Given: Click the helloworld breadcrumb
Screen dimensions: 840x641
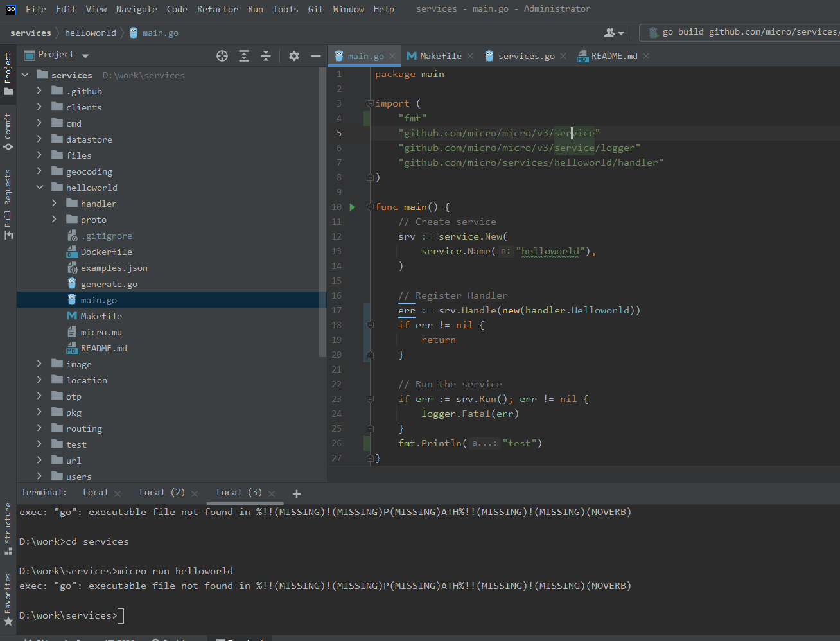Looking at the screenshot, I should (x=91, y=33).
